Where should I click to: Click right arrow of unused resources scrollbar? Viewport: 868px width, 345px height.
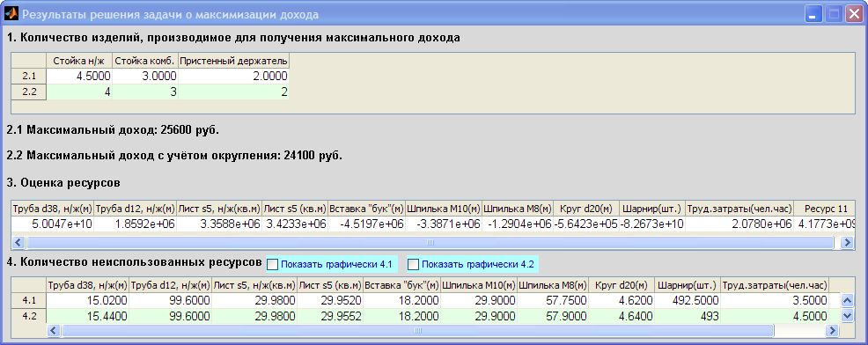click(x=831, y=331)
